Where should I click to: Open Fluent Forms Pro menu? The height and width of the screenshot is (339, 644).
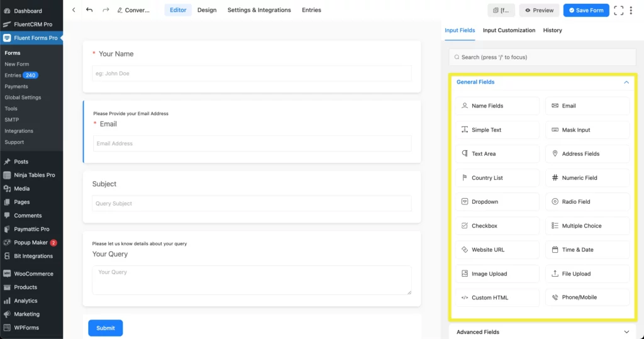31,38
